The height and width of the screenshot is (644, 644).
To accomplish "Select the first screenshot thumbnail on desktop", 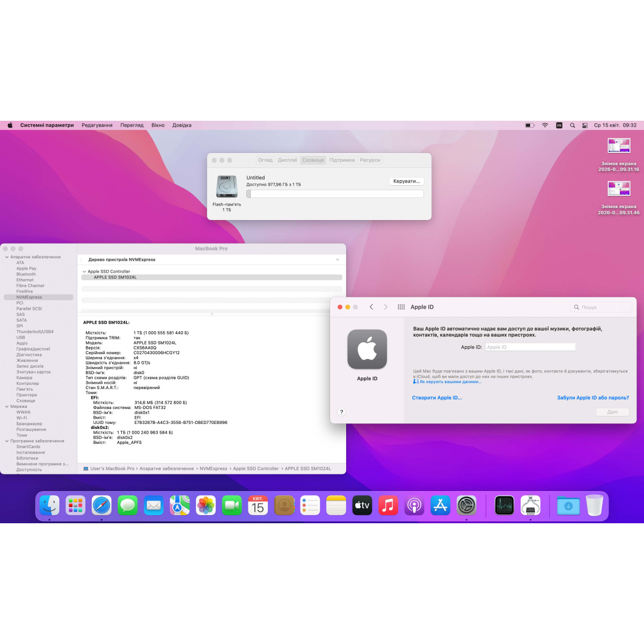I will [x=619, y=145].
